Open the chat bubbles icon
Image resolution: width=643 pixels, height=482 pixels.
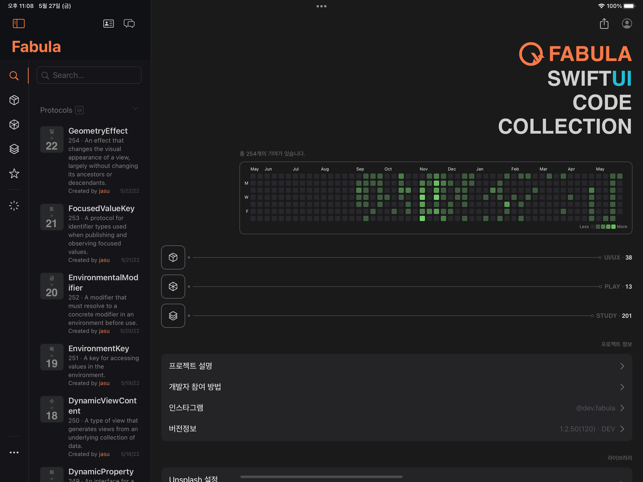coord(129,23)
